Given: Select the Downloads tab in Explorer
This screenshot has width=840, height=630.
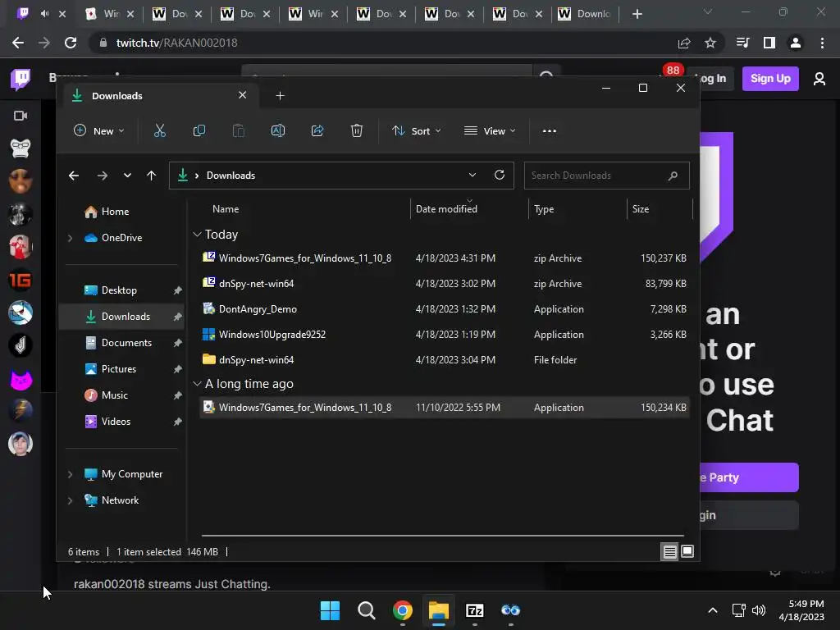Looking at the screenshot, I should click(x=160, y=96).
